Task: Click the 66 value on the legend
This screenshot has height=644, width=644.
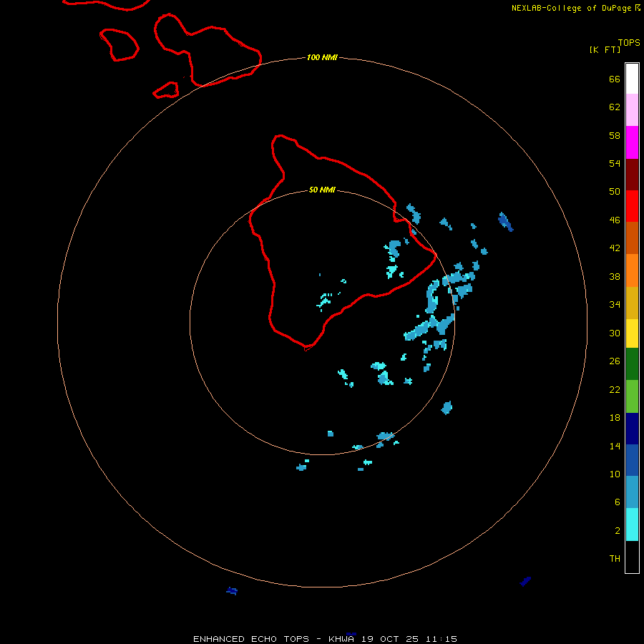Action: (x=615, y=79)
